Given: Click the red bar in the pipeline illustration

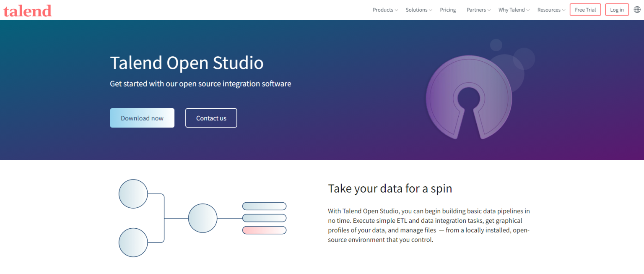Looking at the screenshot, I should 264,230.
